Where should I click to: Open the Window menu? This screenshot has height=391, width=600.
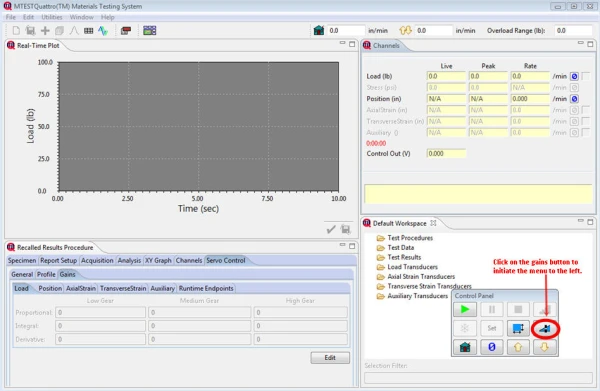(x=82, y=17)
